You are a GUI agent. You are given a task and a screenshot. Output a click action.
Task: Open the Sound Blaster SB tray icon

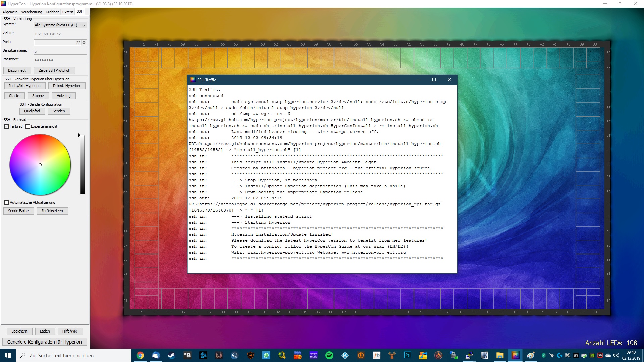600,355
